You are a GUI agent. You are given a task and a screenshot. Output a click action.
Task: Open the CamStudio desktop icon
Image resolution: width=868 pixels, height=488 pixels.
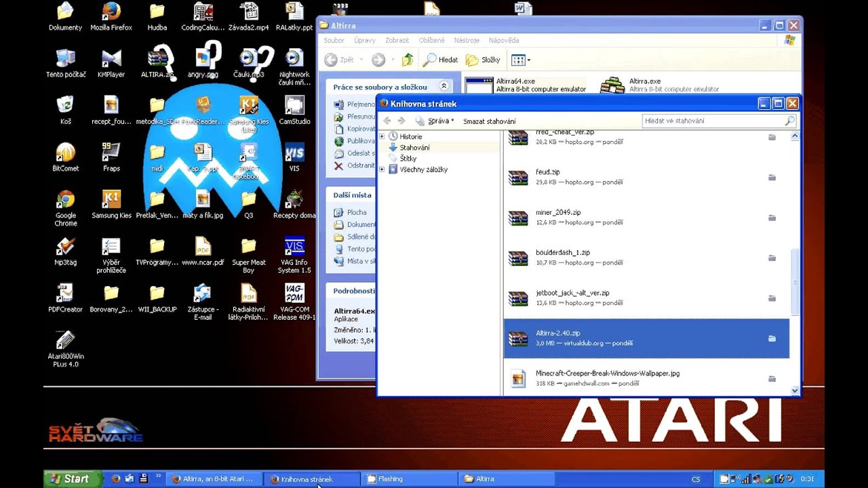(294, 110)
